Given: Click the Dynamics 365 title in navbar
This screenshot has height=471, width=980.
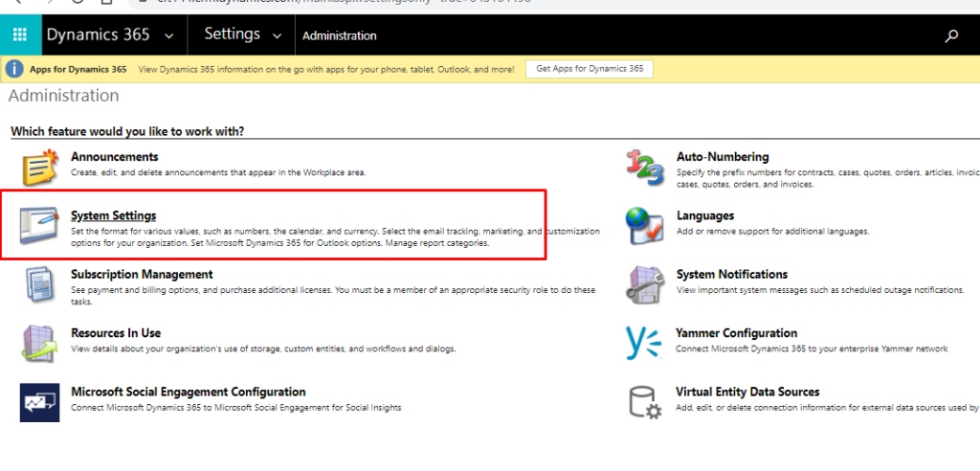Looking at the screenshot, I should click(99, 35).
